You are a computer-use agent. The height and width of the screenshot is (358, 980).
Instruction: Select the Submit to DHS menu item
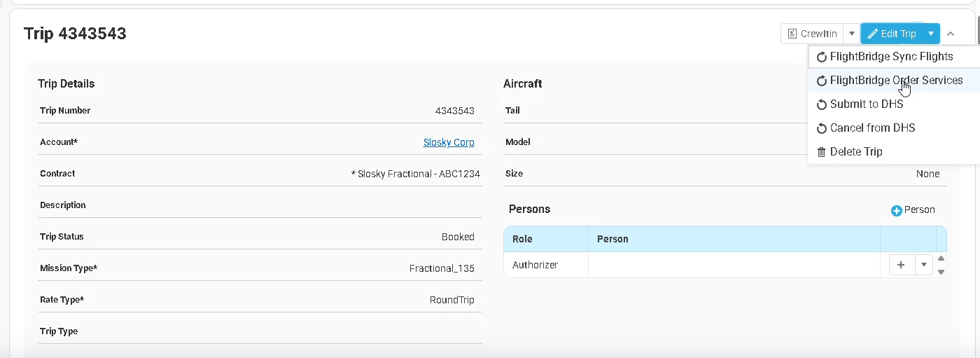click(867, 104)
